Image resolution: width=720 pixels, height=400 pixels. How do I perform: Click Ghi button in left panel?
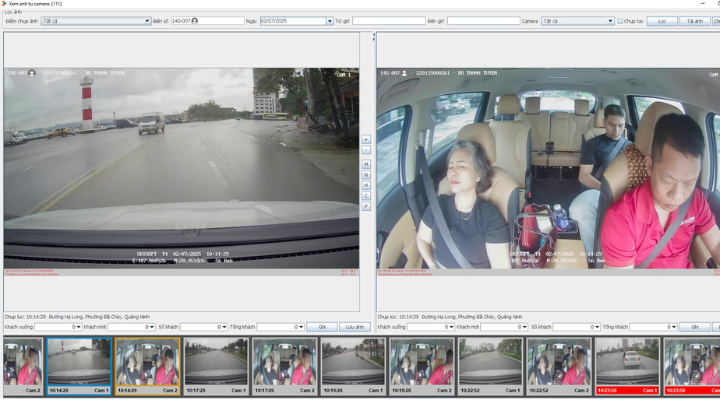pos(322,327)
